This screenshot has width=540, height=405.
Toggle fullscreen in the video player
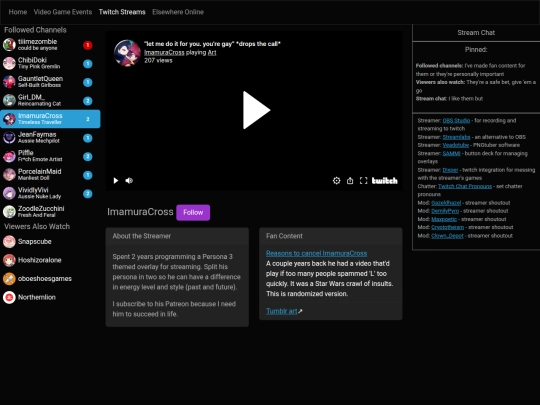[363, 180]
